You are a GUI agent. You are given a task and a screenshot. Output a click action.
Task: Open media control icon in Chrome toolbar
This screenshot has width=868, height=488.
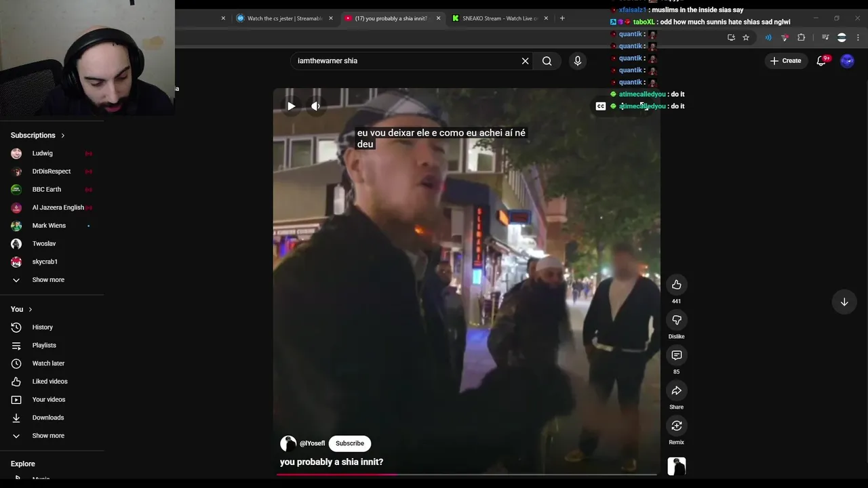coord(825,37)
